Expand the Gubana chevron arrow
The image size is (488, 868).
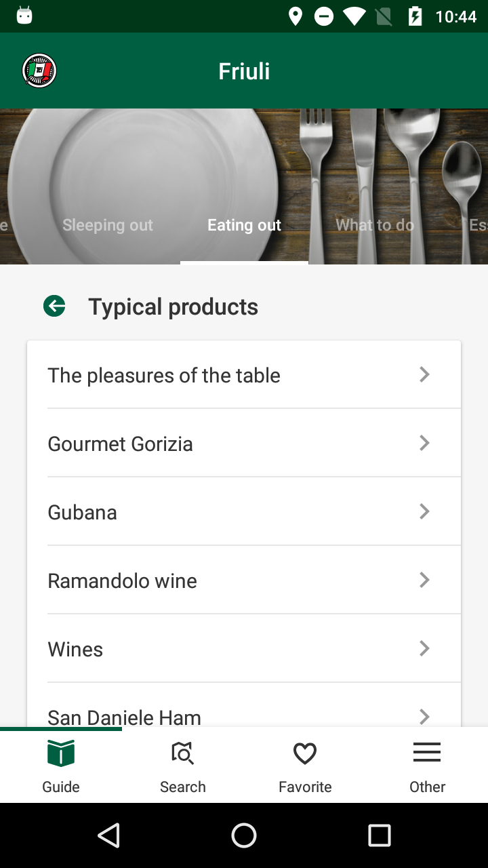424,511
